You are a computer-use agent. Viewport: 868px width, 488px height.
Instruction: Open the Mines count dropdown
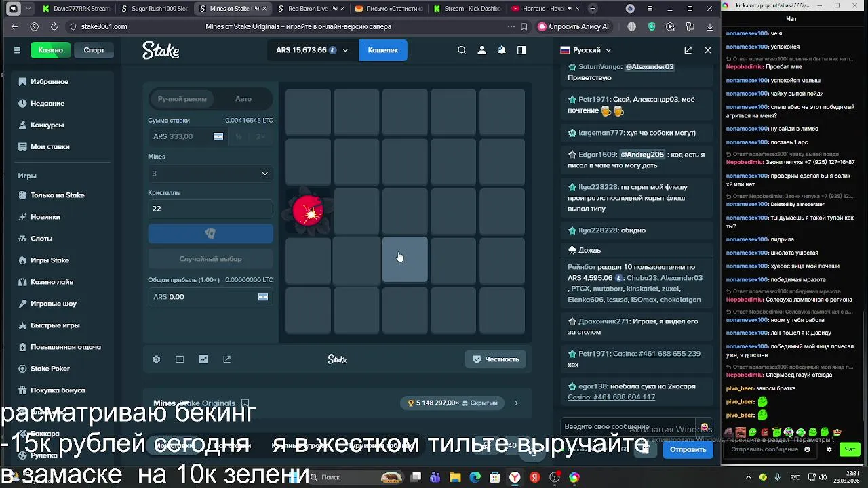210,174
